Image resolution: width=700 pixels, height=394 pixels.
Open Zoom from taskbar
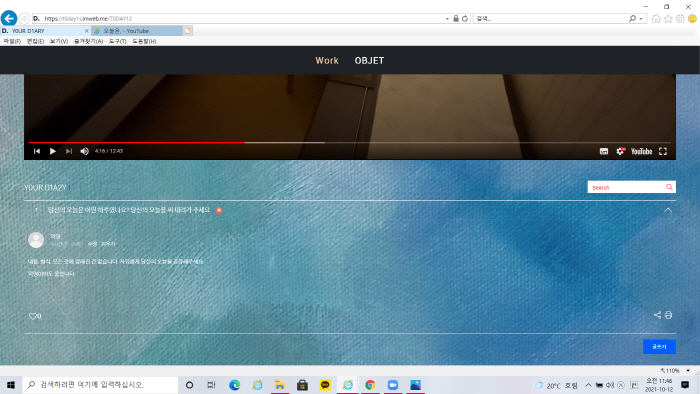coord(393,385)
